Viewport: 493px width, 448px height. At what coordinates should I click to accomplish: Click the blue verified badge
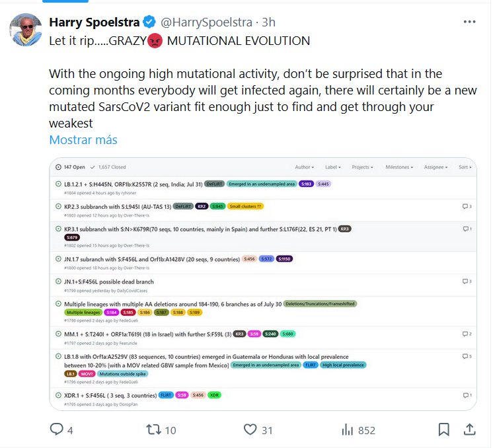point(150,22)
